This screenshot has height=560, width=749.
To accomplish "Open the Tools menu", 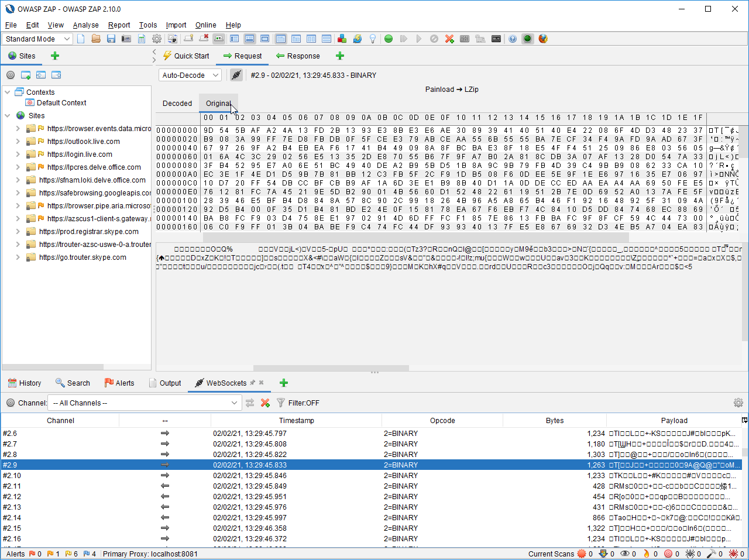I will click(148, 25).
